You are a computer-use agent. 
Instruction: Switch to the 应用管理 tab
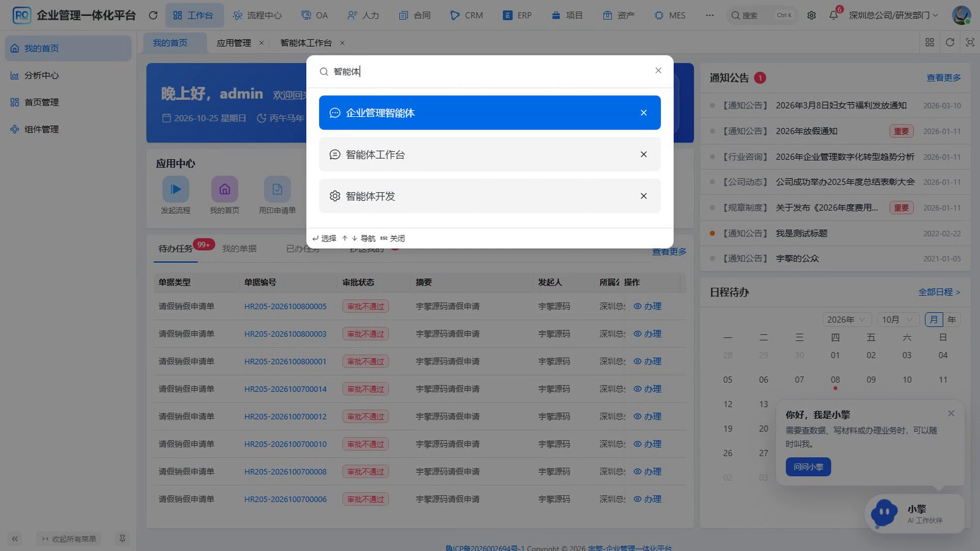pos(234,43)
